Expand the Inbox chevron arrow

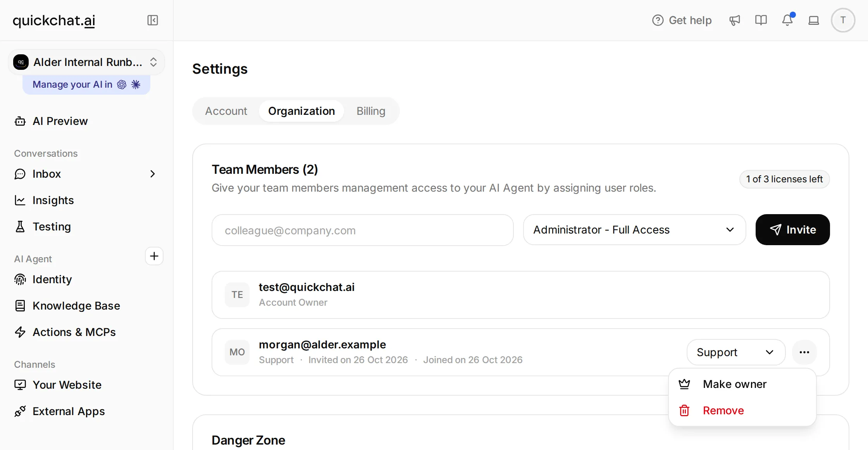[153, 174]
